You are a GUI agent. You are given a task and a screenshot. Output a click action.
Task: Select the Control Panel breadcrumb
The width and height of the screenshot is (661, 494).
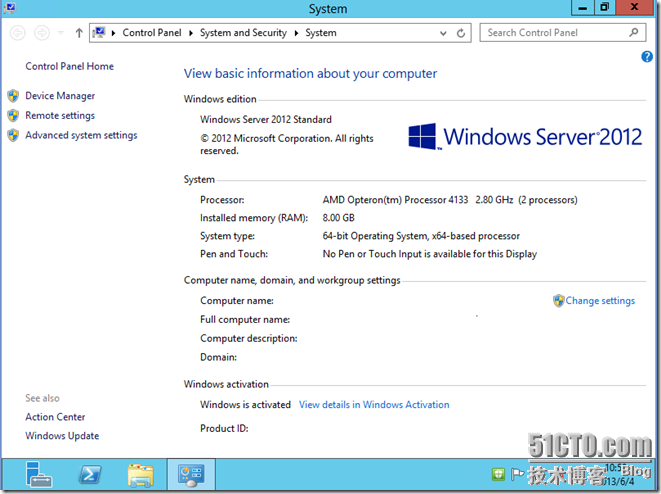coord(152,33)
